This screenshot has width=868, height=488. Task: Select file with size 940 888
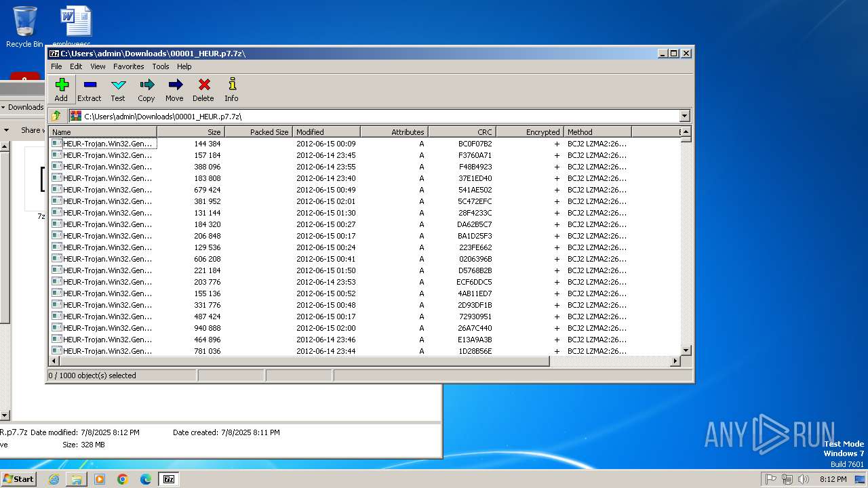365,328
